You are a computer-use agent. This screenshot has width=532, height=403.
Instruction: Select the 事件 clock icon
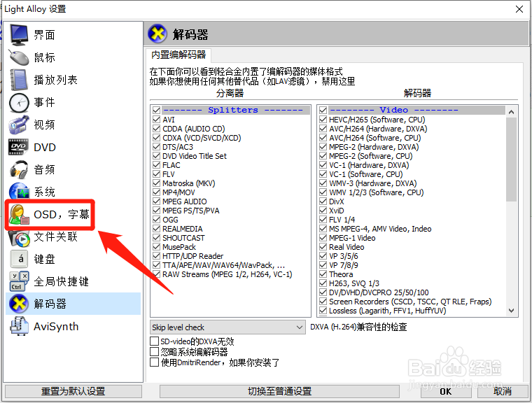coord(20,102)
